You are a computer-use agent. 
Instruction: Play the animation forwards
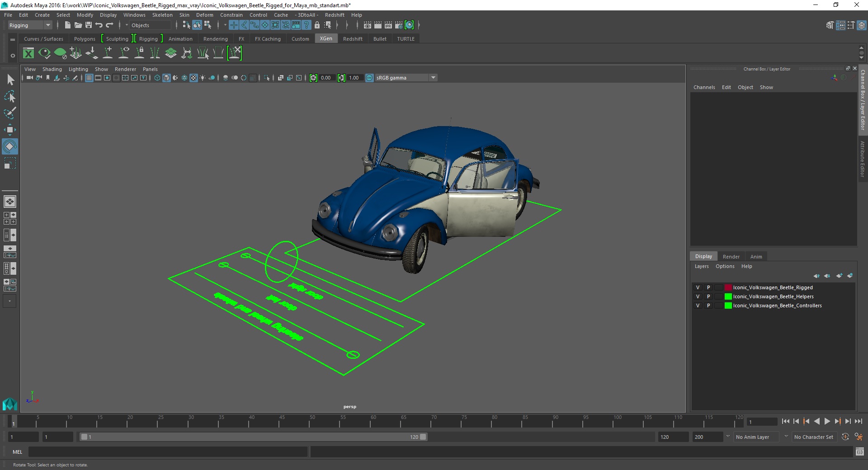(x=827, y=421)
